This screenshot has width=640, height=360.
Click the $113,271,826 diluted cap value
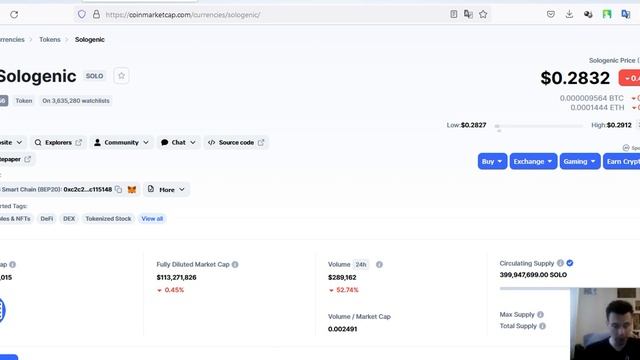pos(176,278)
